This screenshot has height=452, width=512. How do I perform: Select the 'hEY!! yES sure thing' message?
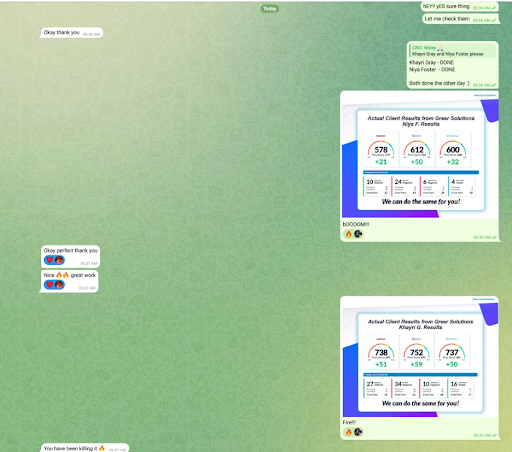[x=459, y=6]
